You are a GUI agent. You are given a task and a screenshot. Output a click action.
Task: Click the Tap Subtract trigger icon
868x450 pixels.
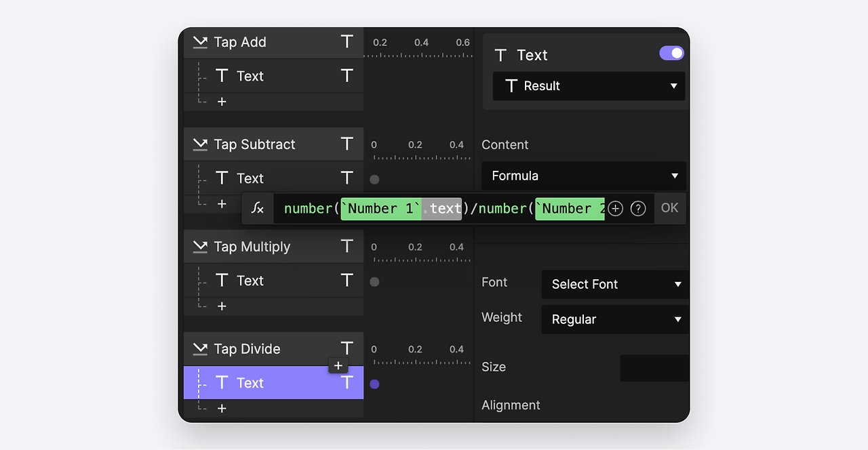[x=200, y=144]
